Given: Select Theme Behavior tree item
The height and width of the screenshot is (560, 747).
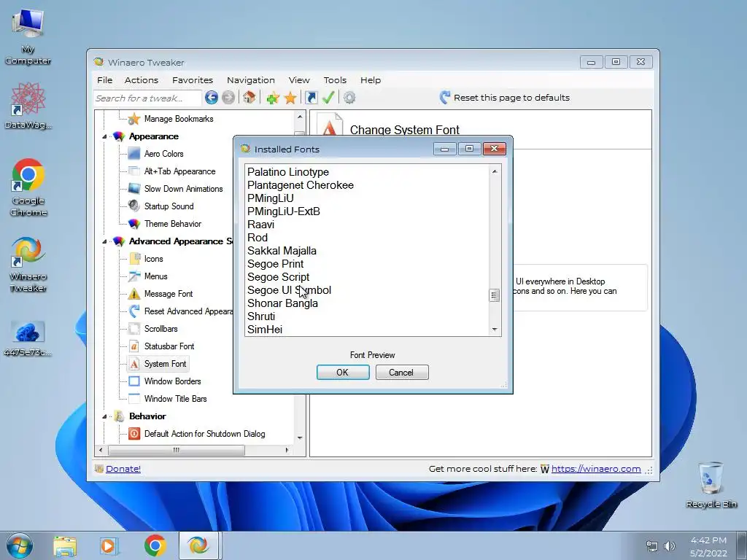Looking at the screenshot, I should tap(172, 224).
